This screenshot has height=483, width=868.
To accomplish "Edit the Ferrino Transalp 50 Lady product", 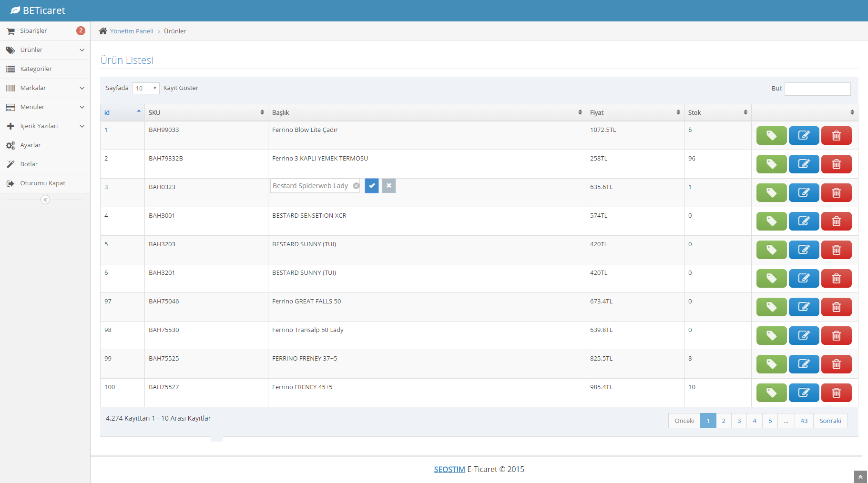I will point(804,335).
